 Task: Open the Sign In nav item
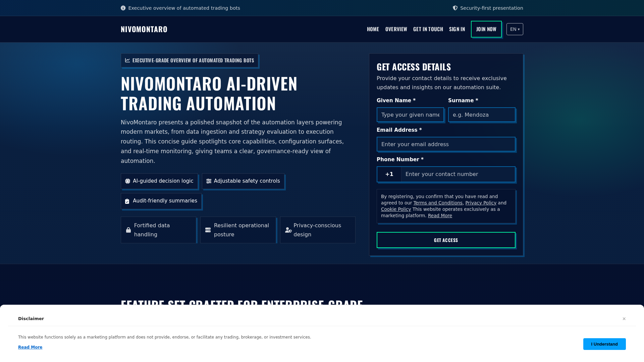(x=457, y=29)
